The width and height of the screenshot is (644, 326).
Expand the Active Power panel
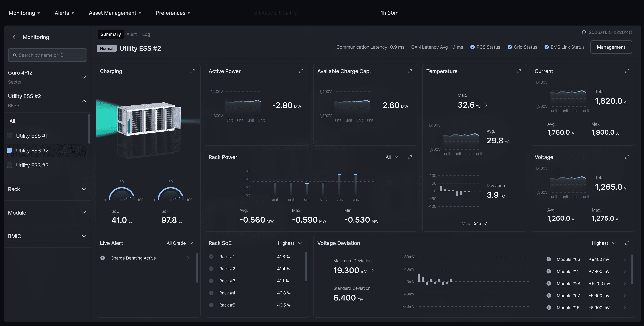(x=301, y=71)
